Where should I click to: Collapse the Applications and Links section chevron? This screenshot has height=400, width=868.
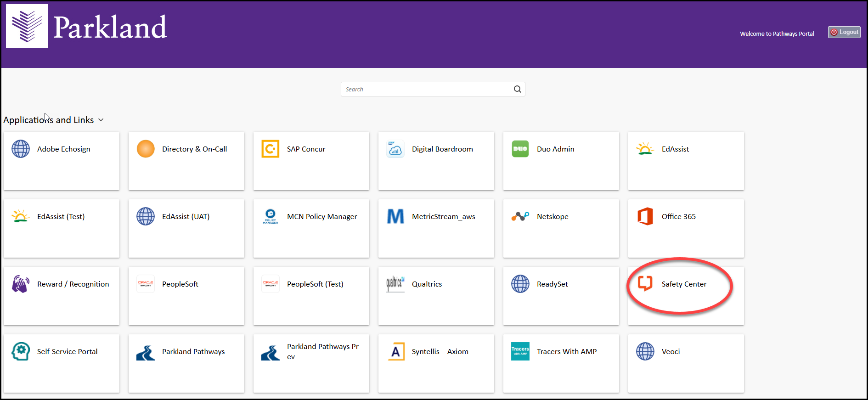point(101,120)
